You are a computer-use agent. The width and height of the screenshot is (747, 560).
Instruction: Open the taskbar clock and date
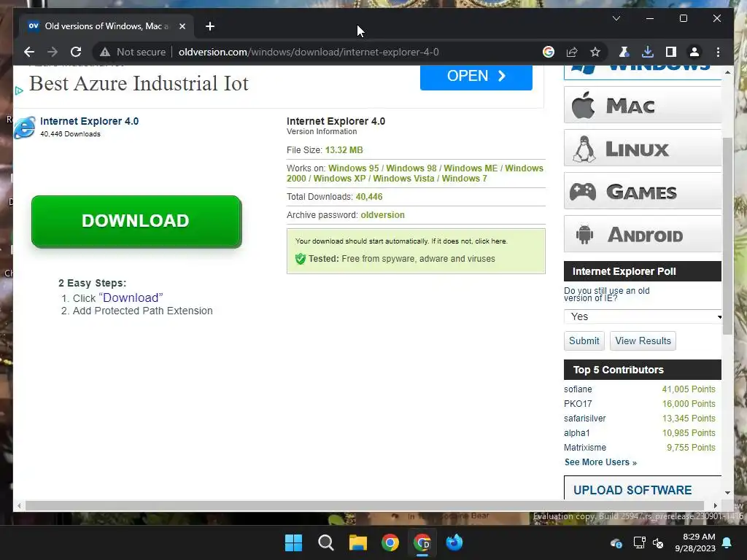click(x=695, y=542)
